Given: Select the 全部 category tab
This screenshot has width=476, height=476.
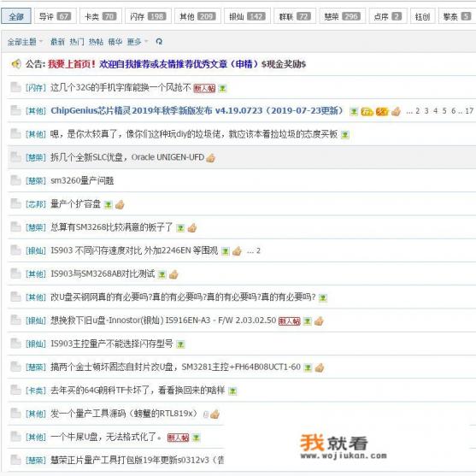Looking at the screenshot, I should (x=16, y=16).
